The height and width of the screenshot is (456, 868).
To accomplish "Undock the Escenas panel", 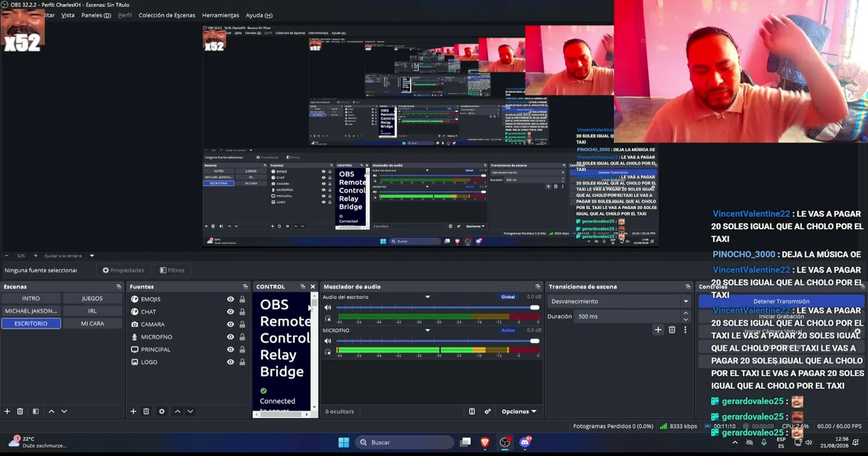I will point(118,287).
